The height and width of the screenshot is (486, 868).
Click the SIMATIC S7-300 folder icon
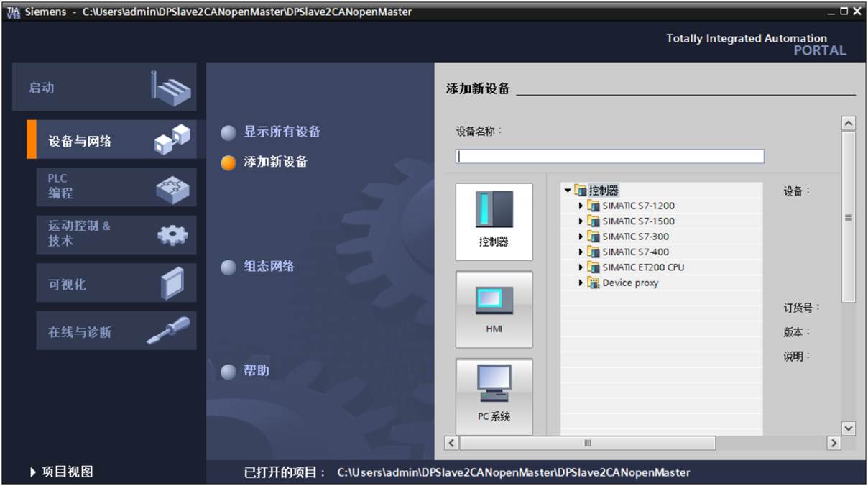tap(594, 237)
